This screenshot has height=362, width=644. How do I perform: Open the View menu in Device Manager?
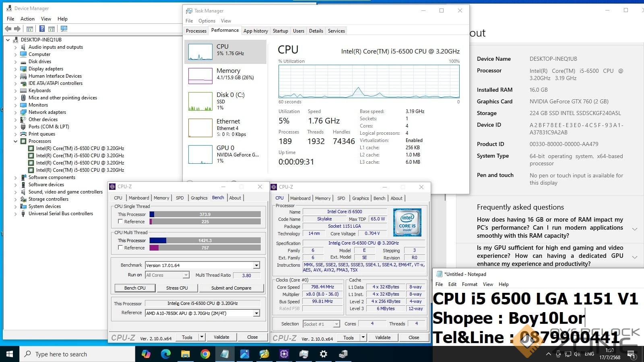click(46, 19)
